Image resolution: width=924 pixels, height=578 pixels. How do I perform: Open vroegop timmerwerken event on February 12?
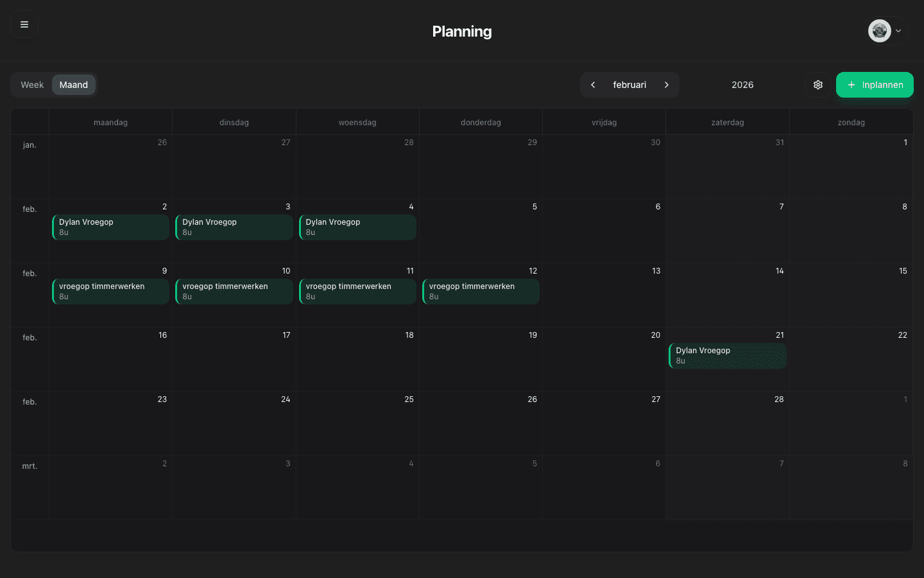[x=481, y=292]
